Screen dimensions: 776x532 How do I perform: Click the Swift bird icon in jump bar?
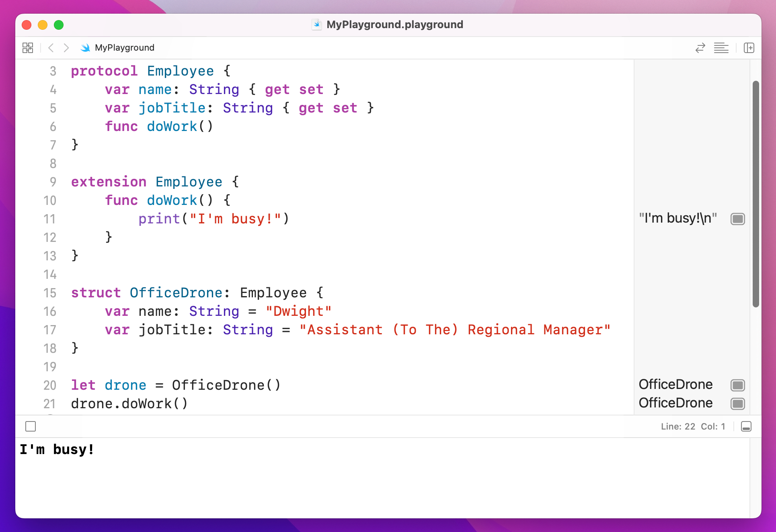pos(86,48)
